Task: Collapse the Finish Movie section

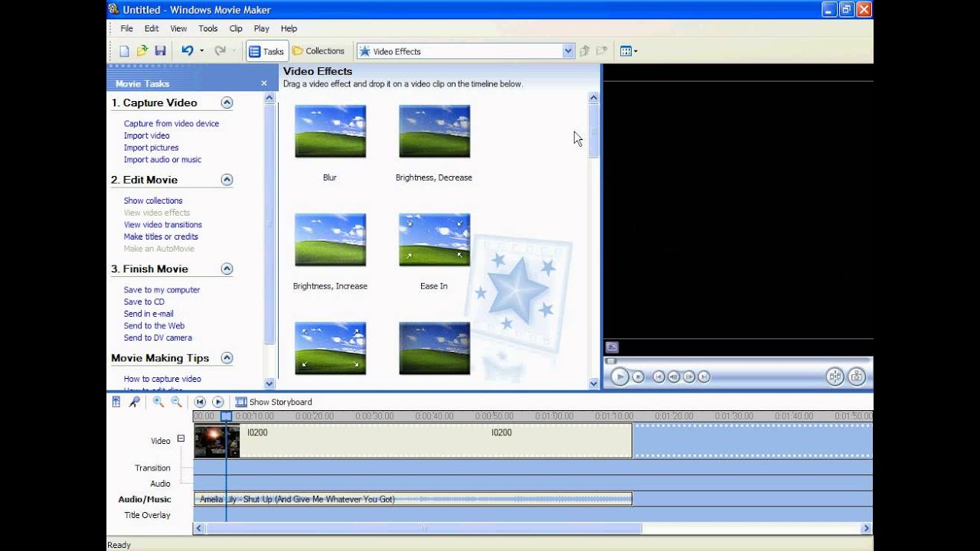Action: pos(227,269)
